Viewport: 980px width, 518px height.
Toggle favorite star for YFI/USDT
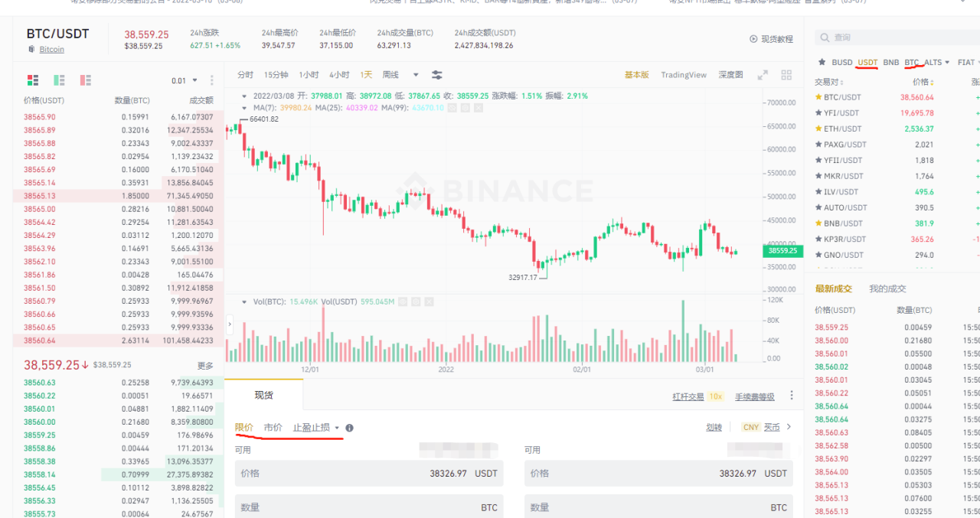(x=818, y=112)
